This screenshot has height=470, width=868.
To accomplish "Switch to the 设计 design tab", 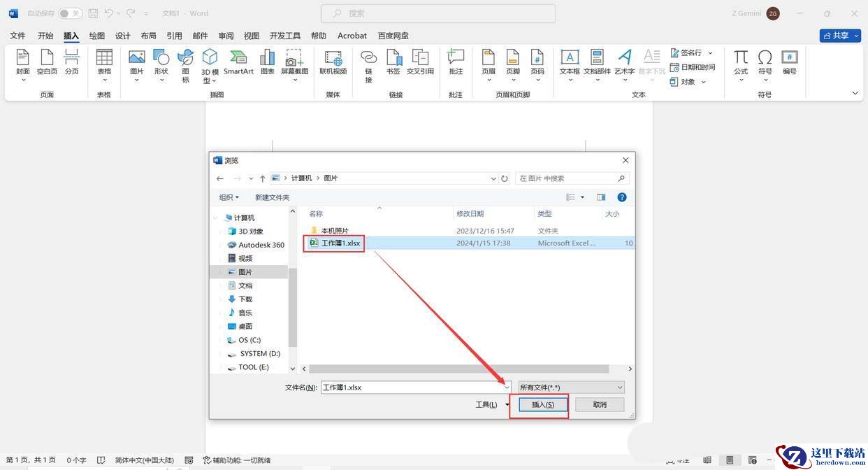I will click(123, 36).
